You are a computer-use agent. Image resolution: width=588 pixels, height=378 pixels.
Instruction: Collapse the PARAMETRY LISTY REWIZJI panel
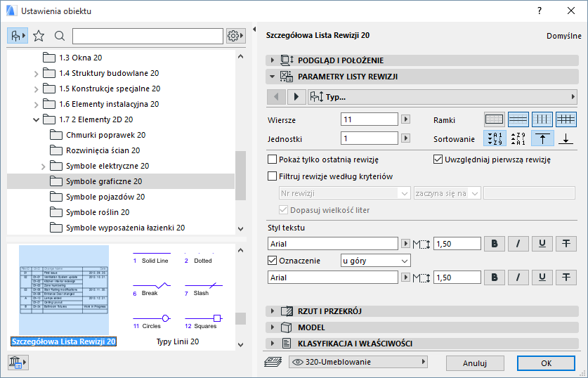273,77
